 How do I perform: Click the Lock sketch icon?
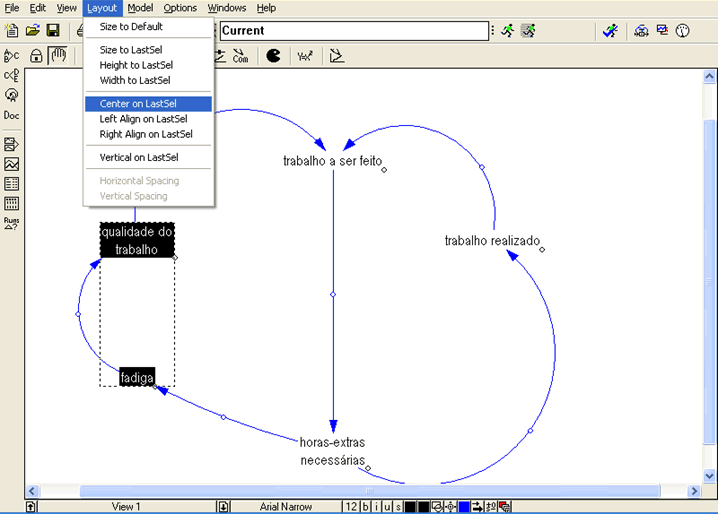click(37, 56)
